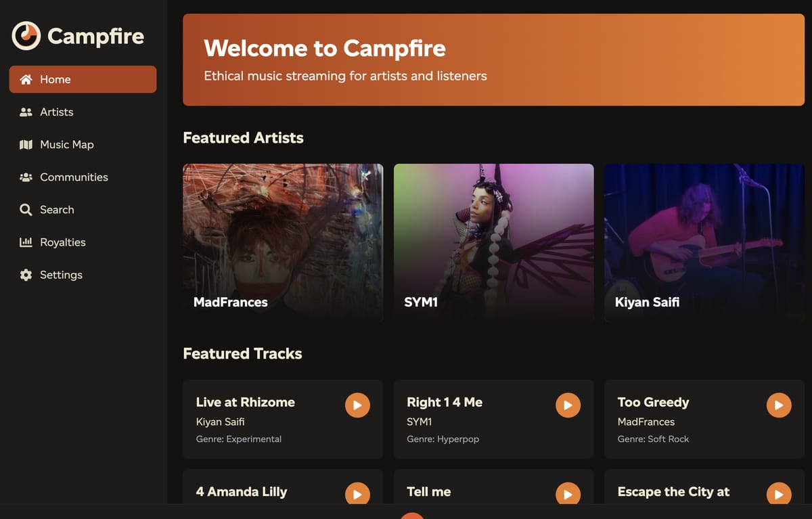
Task: Play the track Tell me
Action: pos(568,494)
